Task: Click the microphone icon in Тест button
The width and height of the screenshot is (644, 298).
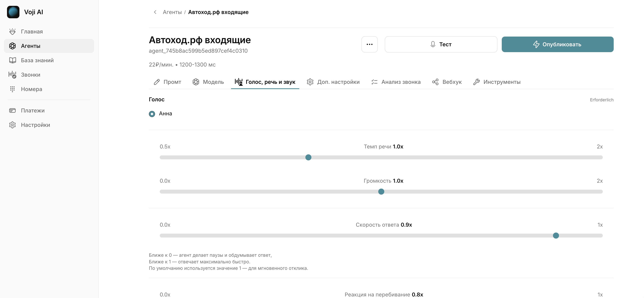Action: pyautogui.click(x=433, y=44)
